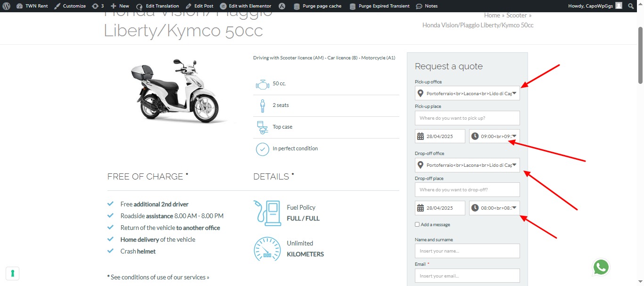The width and height of the screenshot is (644, 286).
Task: Click the drop-off time clock icon
Action: click(x=475, y=208)
